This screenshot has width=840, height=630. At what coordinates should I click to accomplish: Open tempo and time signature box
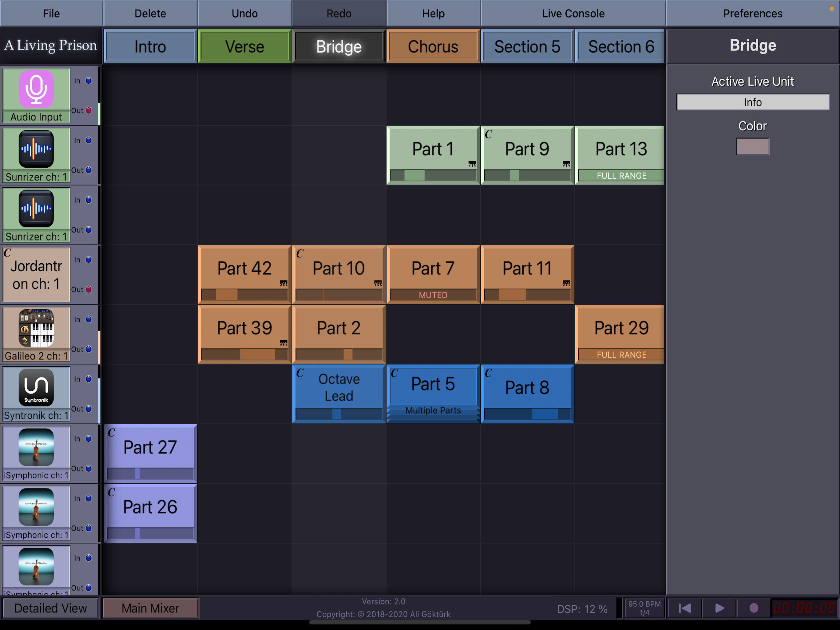(x=644, y=608)
